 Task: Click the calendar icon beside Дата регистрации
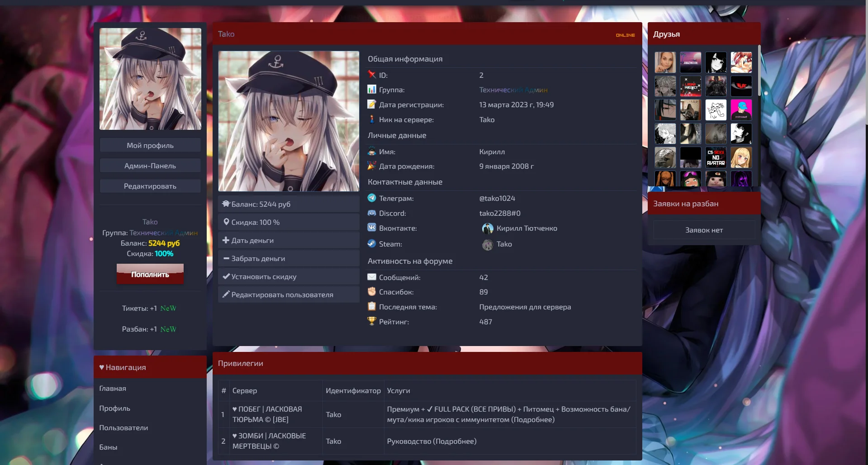click(x=372, y=104)
